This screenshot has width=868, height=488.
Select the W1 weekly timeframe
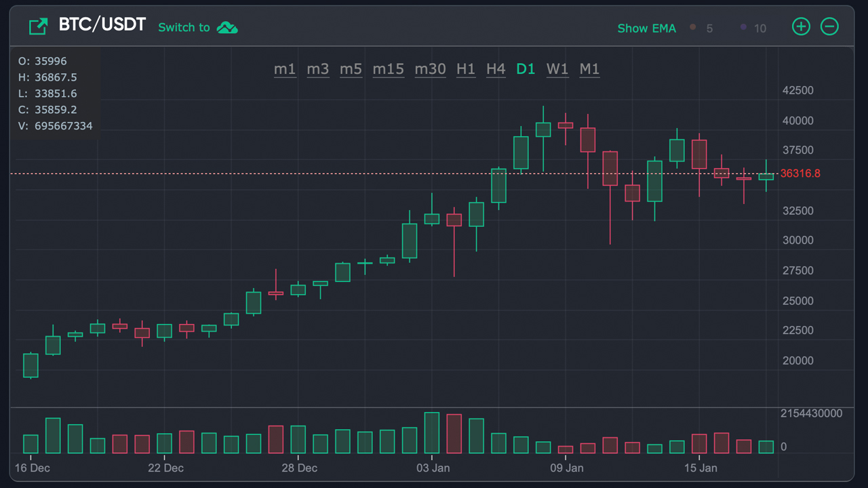coord(557,69)
